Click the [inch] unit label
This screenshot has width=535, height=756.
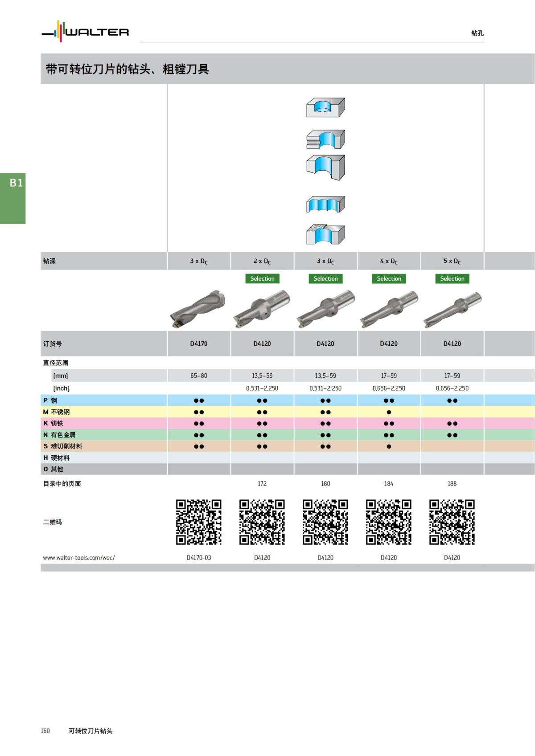tap(61, 388)
